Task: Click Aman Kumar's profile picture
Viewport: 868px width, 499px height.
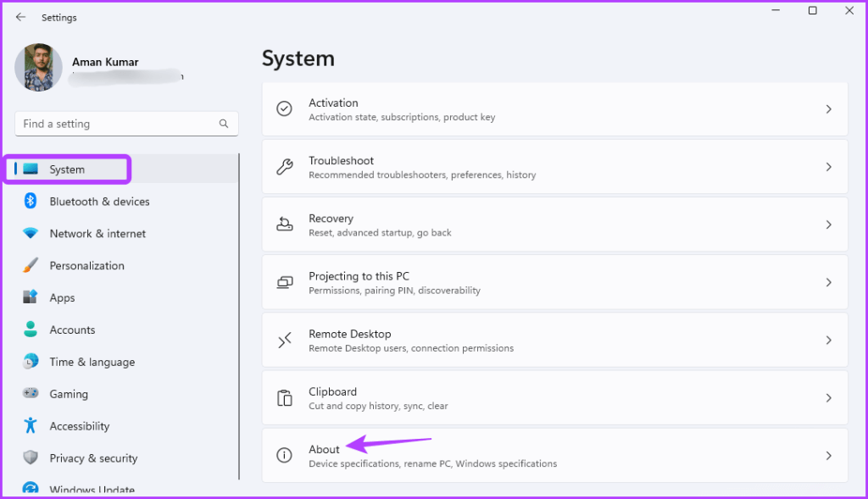Action: [38, 68]
